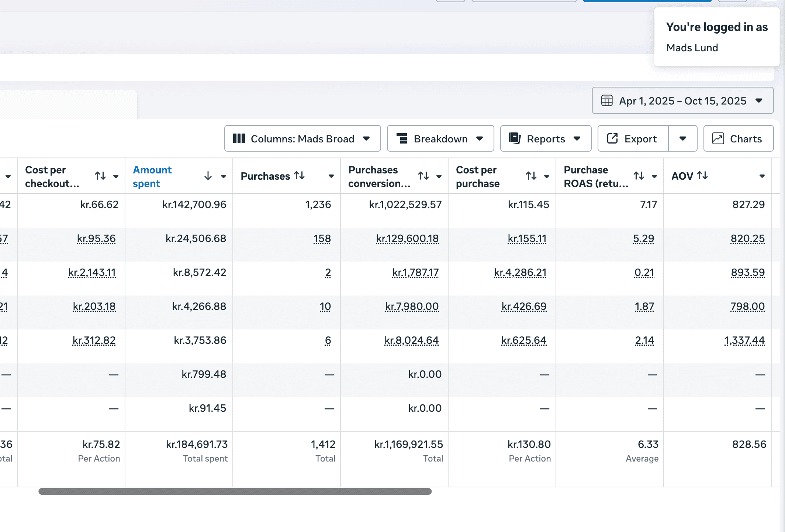
Task: Sort Purchase ROAS column arrows
Action: coord(639,176)
